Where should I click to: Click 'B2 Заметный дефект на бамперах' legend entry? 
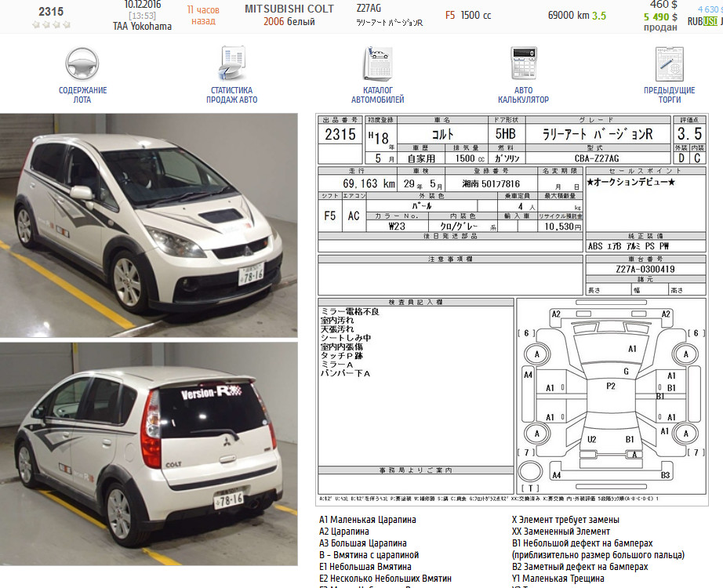click(580, 567)
